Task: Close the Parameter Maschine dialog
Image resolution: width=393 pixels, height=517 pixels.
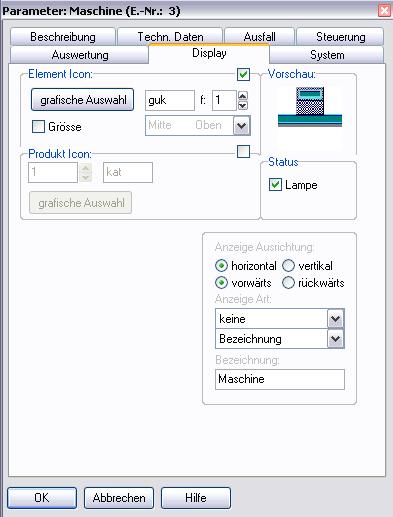Action: click(384, 11)
